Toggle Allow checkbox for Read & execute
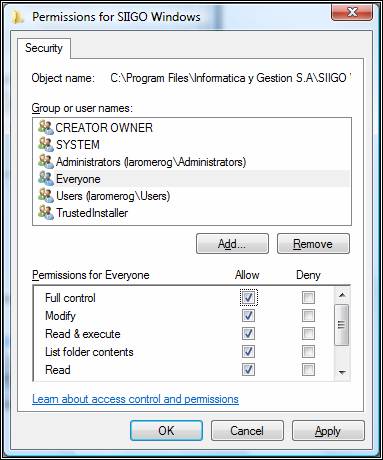 (x=248, y=333)
